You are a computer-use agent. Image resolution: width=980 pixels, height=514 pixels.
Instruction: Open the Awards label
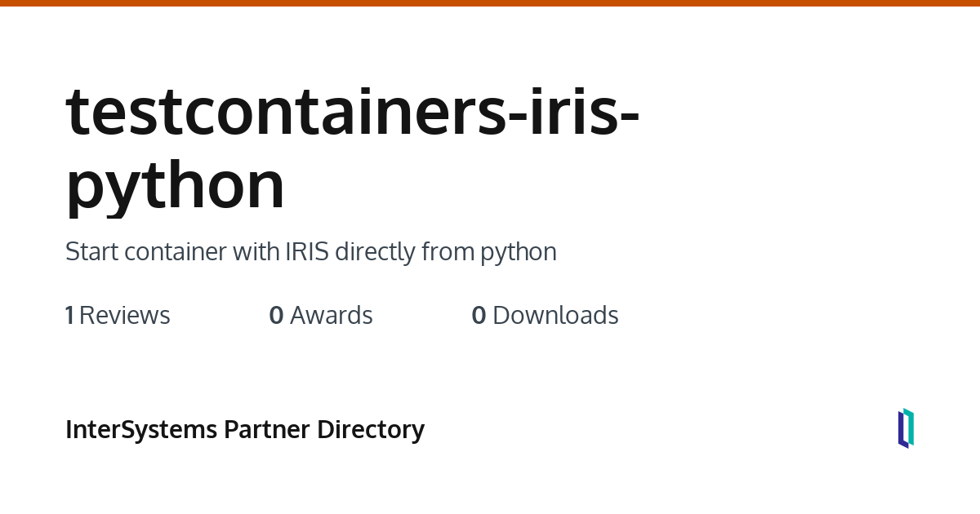coord(331,316)
